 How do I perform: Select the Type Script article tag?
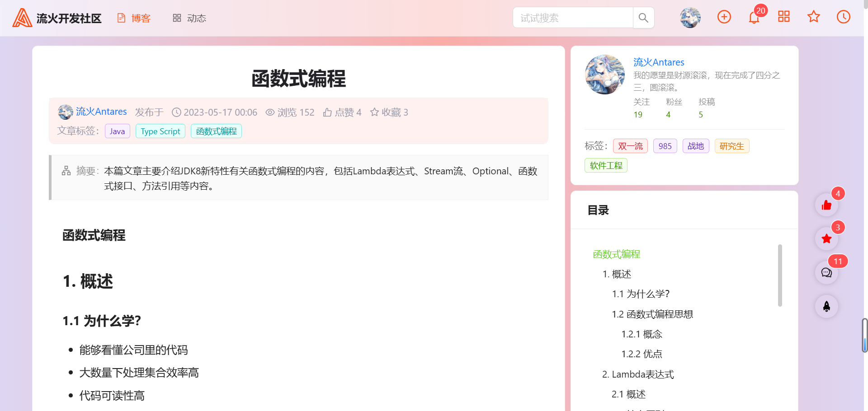[x=160, y=131]
